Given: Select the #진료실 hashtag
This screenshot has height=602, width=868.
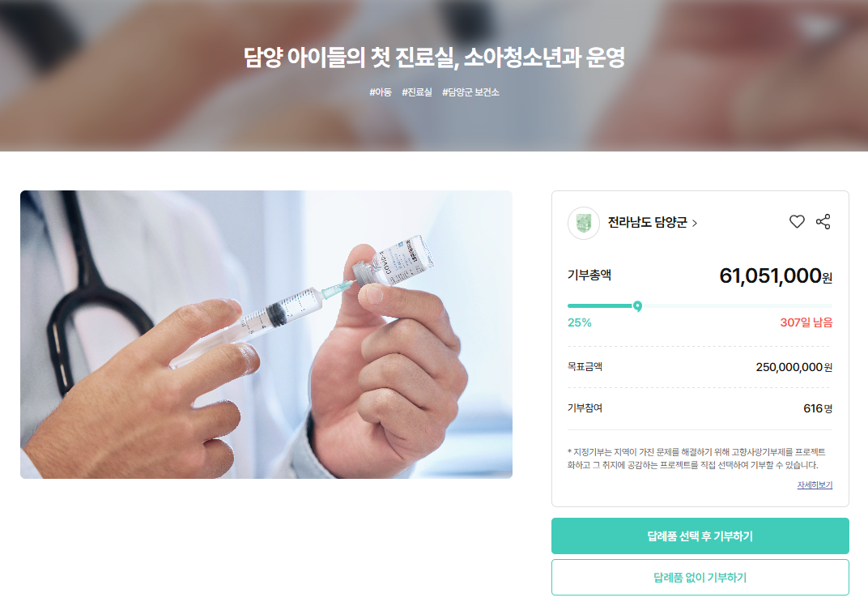Looking at the screenshot, I should click(x=417, y=92).
